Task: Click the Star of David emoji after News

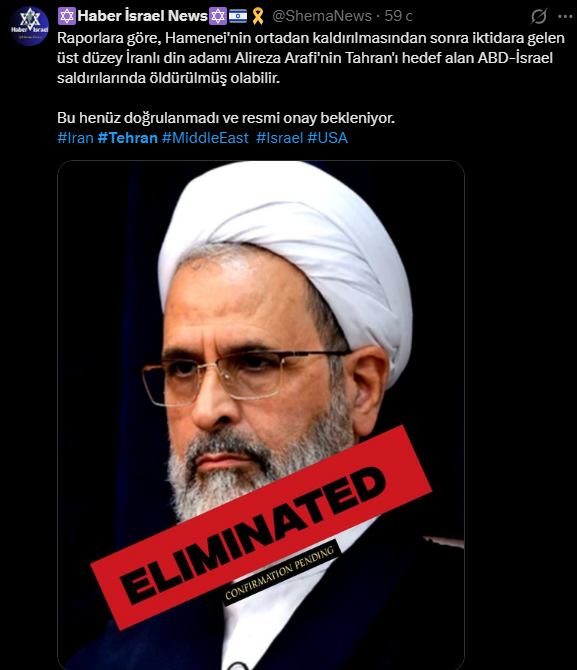Action: [217, 16]
